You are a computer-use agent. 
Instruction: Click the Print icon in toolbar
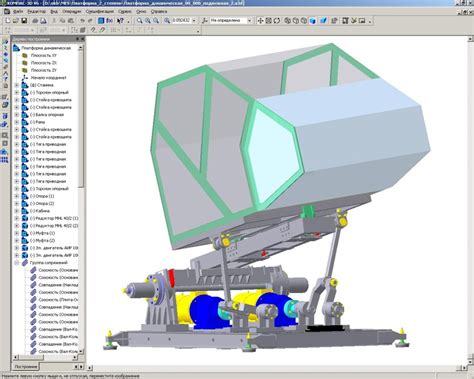coord(35,21)
